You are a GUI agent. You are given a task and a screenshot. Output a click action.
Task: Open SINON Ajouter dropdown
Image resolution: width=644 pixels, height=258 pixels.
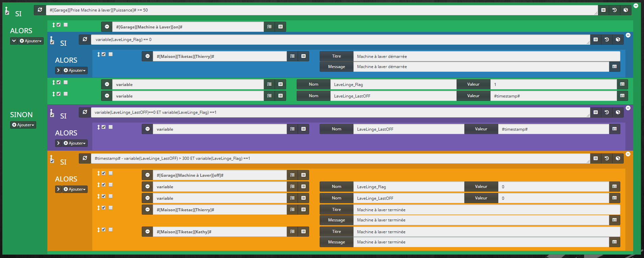pyautogui.click(x=23, y=125)
